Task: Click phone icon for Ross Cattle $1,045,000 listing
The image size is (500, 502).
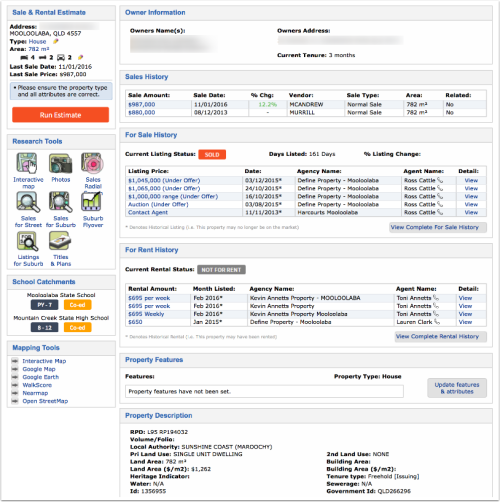Action: coord(440,180)
